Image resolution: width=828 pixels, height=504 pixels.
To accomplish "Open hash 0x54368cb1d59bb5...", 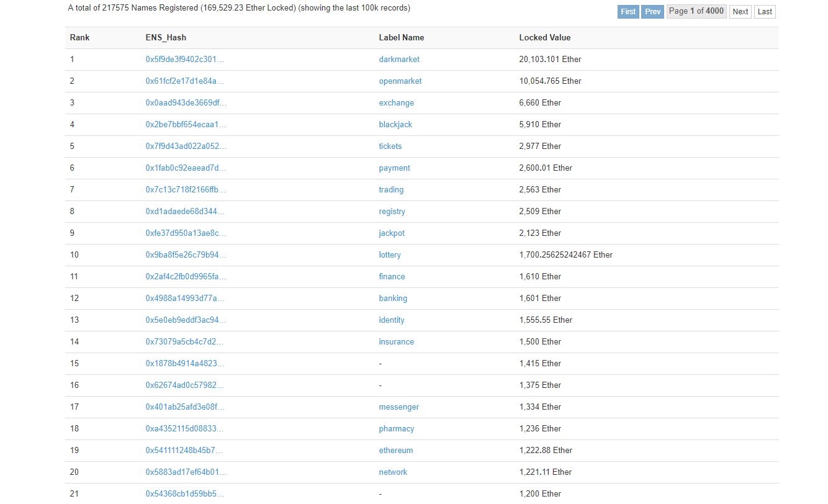I will [184, 494].
